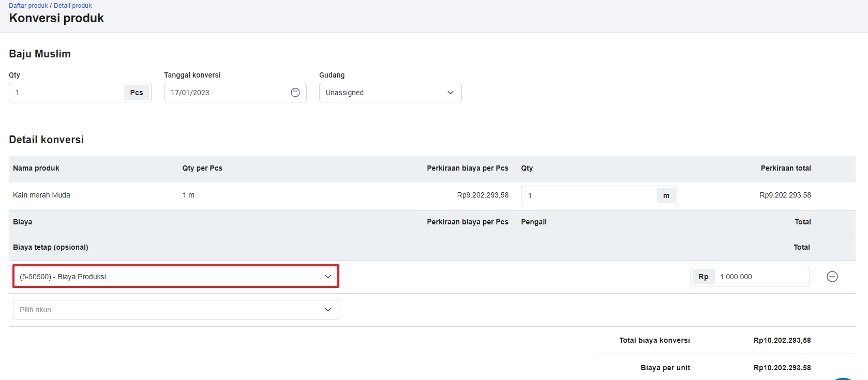Screen dimensions: 868x380
Task: Click Total biaya konversi value Rp10.202.293,58
Action: (x=782, y=340)
